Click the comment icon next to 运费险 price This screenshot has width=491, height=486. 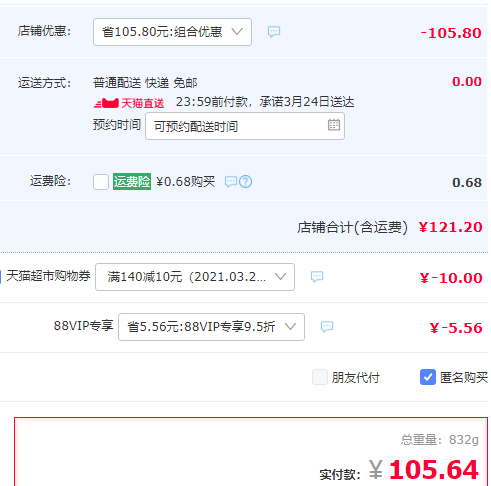click(x=231, y=182)
